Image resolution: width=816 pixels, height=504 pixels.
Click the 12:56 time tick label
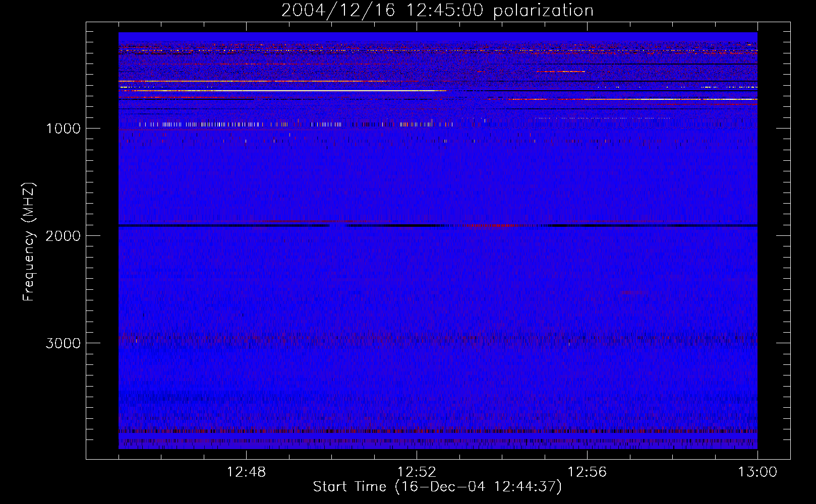pos(587,472)
